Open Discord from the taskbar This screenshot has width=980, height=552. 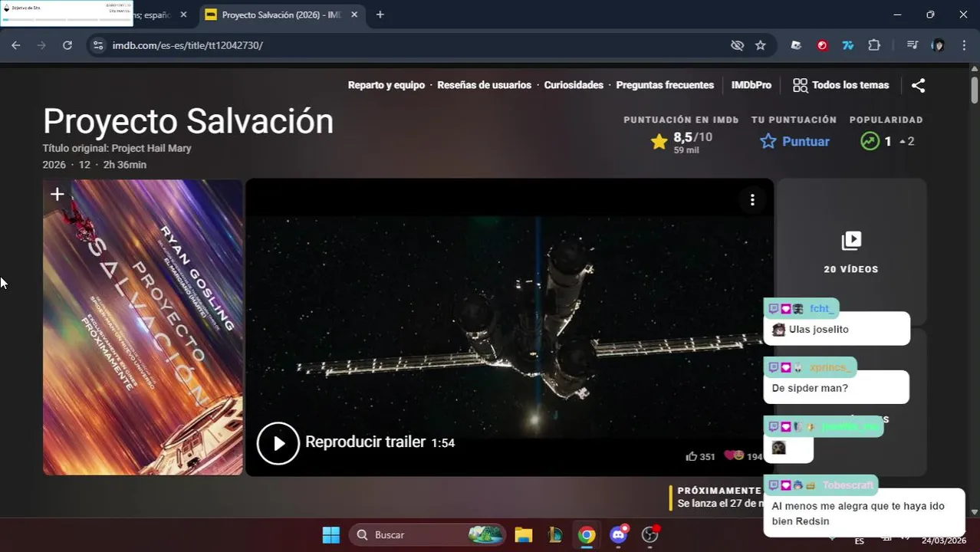click(618, 534)
